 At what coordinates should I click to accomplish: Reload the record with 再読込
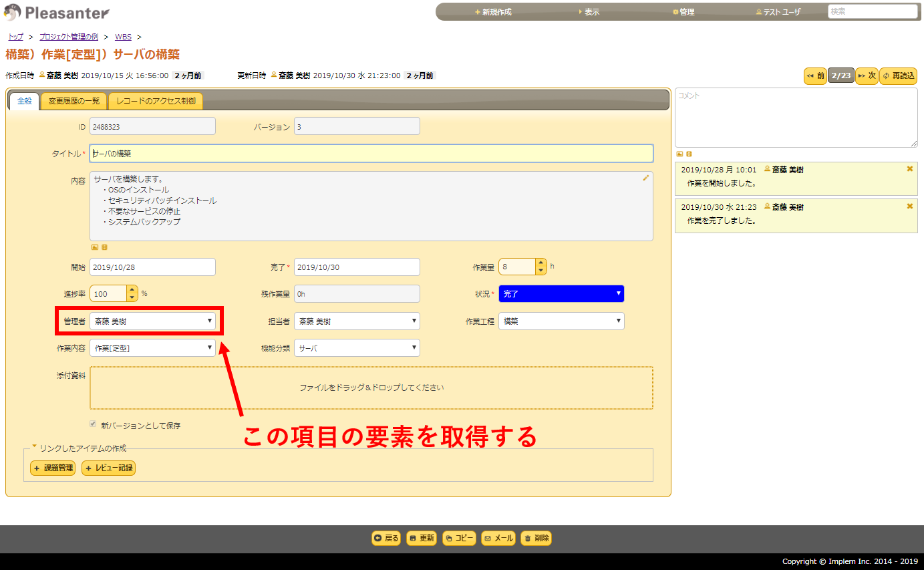coord(898,76)
